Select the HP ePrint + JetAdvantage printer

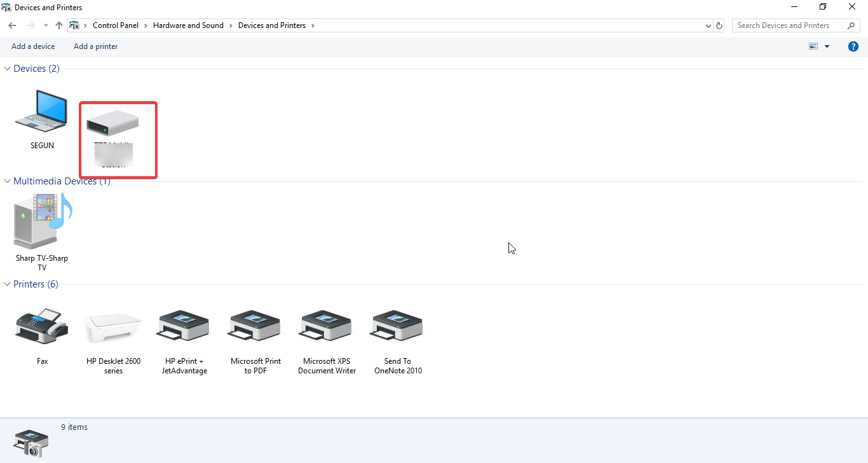tap(184, 327)
